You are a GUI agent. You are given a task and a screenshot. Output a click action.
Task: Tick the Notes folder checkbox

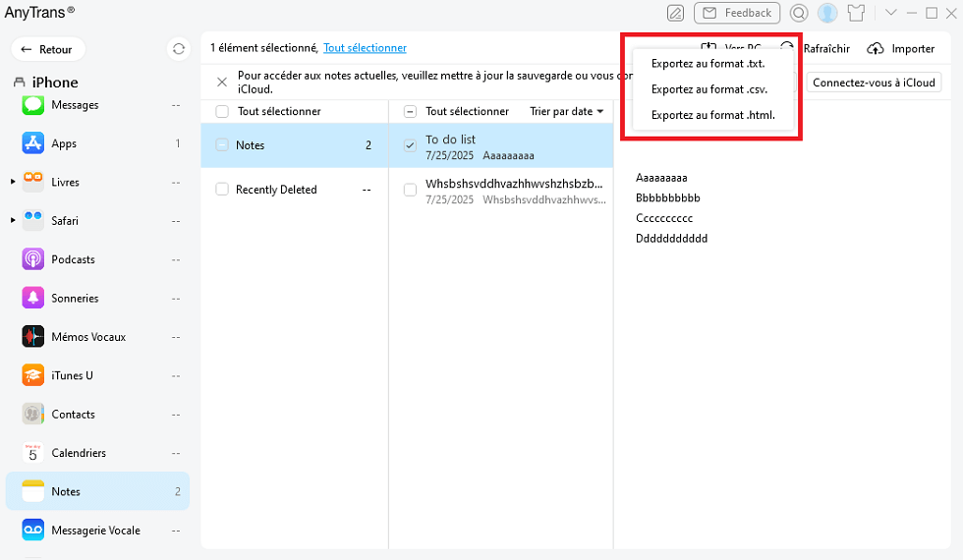[222, 145]
